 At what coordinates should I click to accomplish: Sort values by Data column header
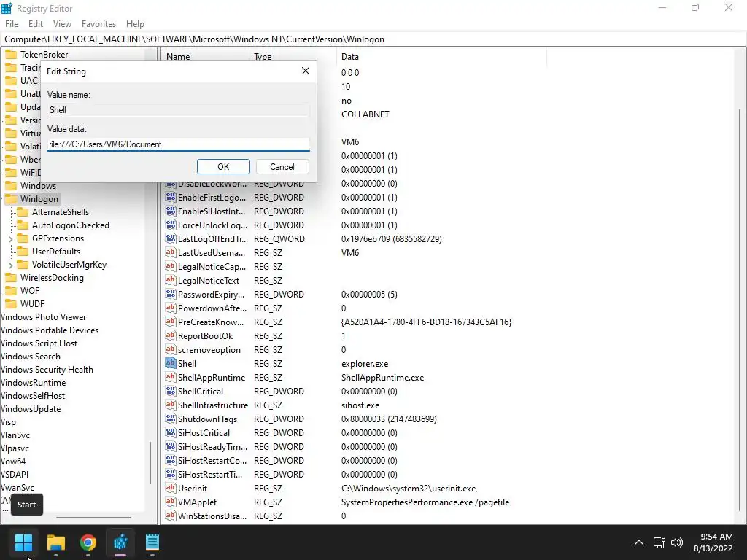point(441,57)
